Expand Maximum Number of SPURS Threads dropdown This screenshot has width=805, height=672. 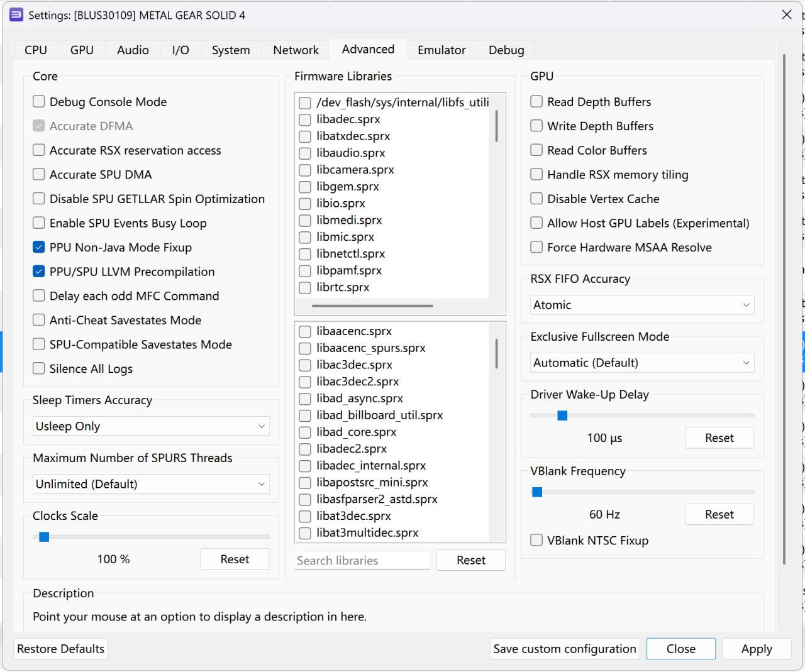tap(151, 484)
